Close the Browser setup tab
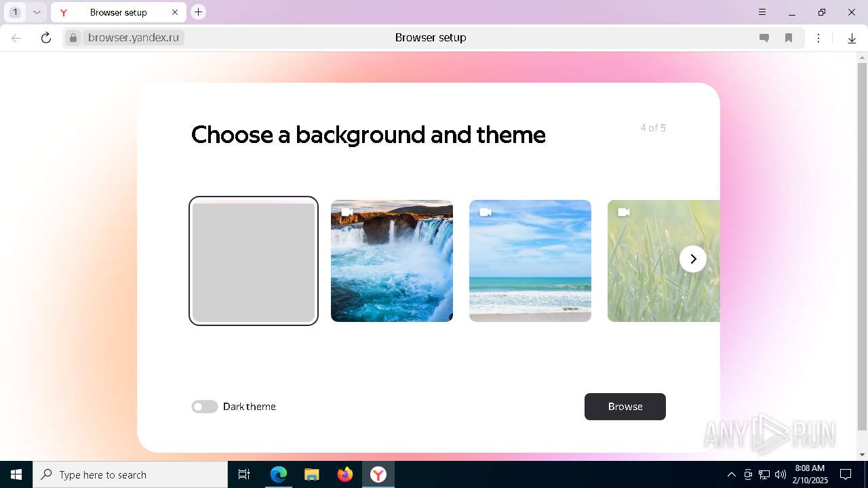This screenshot has width=868, height=488. (x=175, y=12)
